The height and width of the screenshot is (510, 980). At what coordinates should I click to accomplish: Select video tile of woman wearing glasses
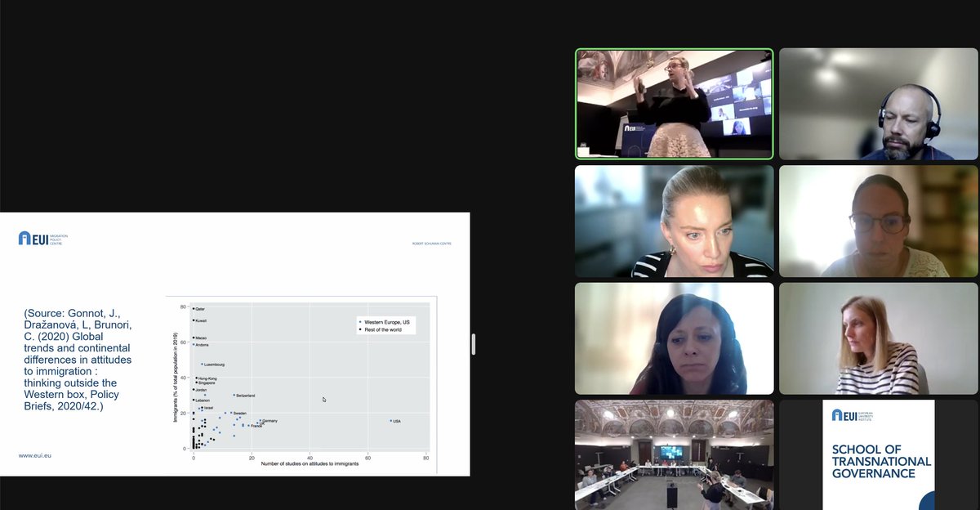click(879, 221)
